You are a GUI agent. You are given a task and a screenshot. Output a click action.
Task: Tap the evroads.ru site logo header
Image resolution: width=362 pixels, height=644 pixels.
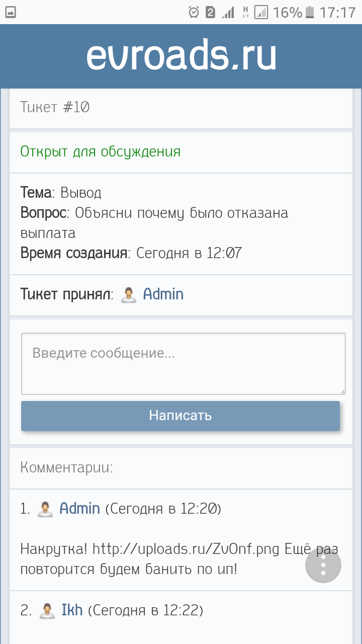181,56
